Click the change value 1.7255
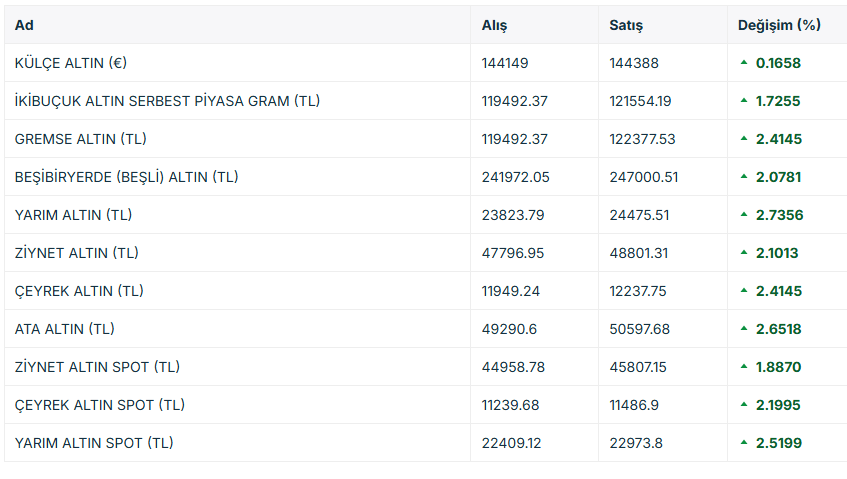The image size is (847, 479). pos(778,101)
